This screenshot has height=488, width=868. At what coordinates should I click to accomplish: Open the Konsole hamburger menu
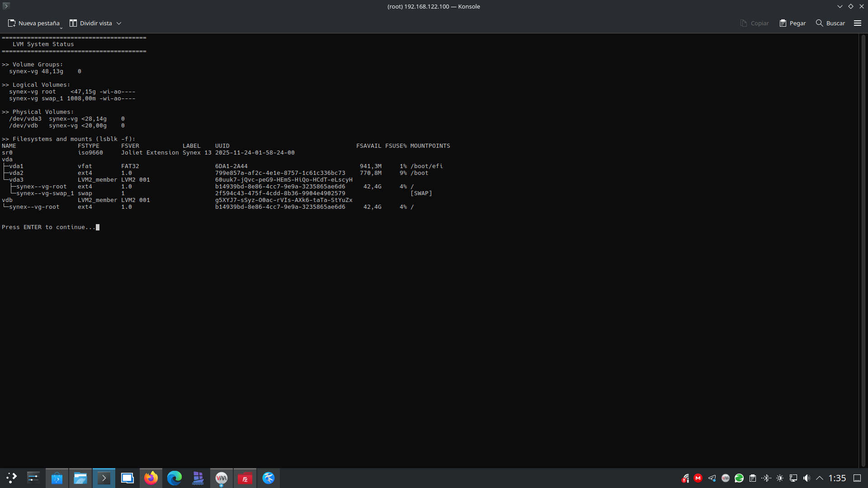click(857, 23)
